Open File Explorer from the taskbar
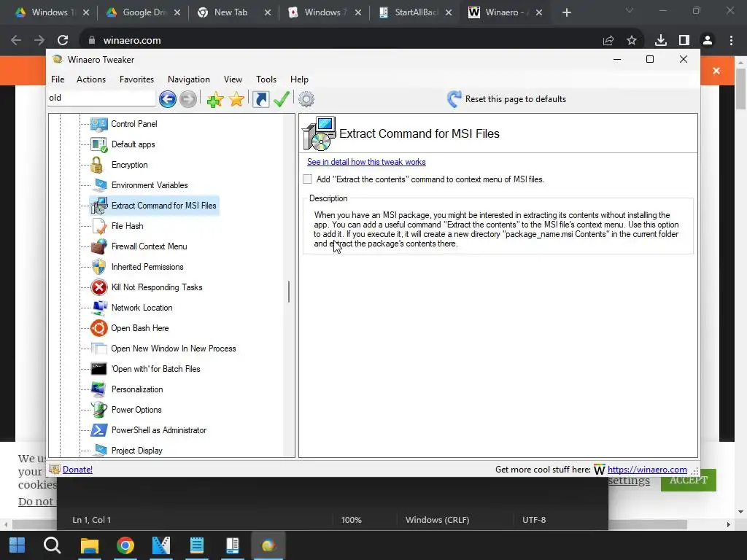 click(89, 545)
